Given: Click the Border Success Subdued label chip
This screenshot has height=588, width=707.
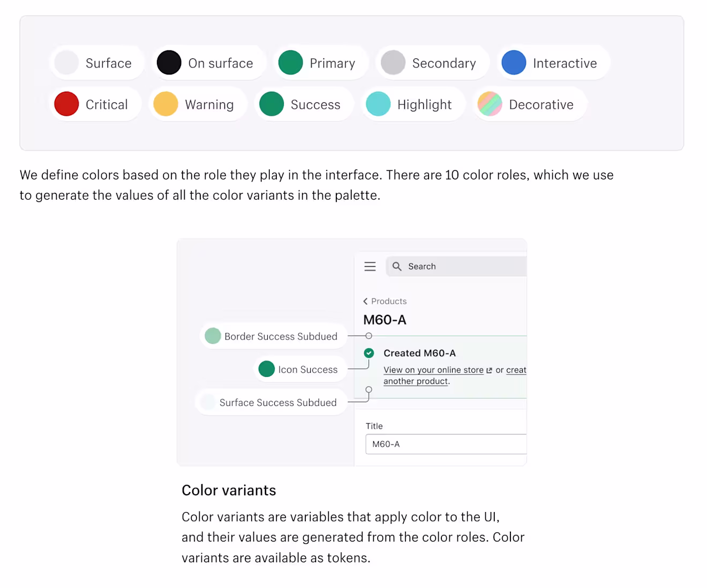Looking at the screenshot, I should pyautogui.click(x=274, y=336).
